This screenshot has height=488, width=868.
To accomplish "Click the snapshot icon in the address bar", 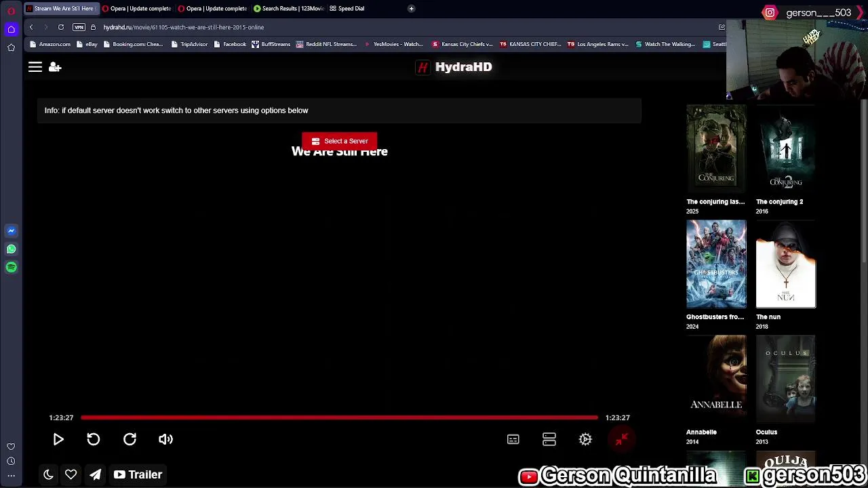I will 722,27.
